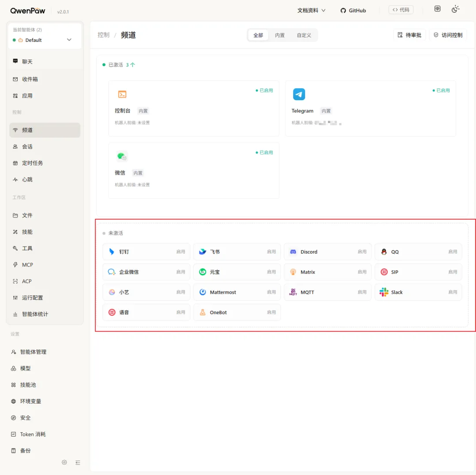Click the chat (聊天) sidebar icon
Viewport: 476px width, 475px height.
click(x=15, y=61)
